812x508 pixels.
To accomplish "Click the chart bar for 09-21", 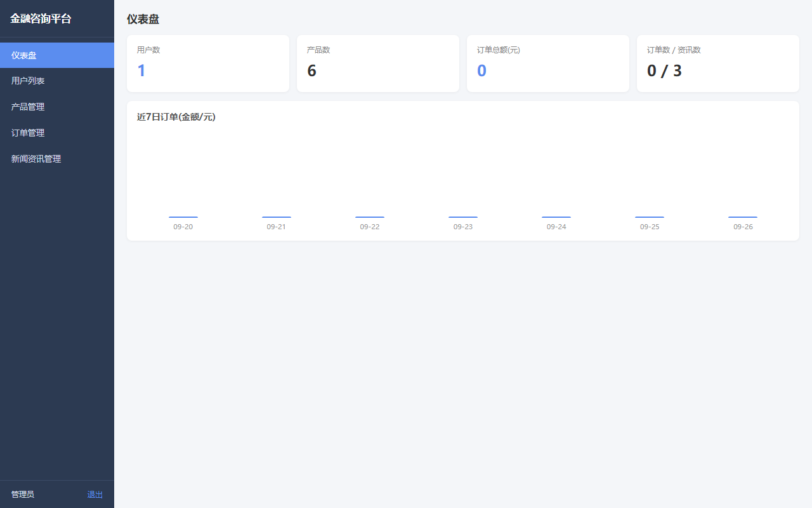I will [x=277, y=217].
